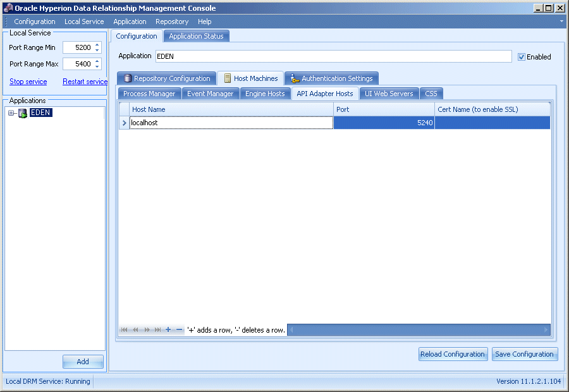Click the Host Name column header

coord(231,109)
